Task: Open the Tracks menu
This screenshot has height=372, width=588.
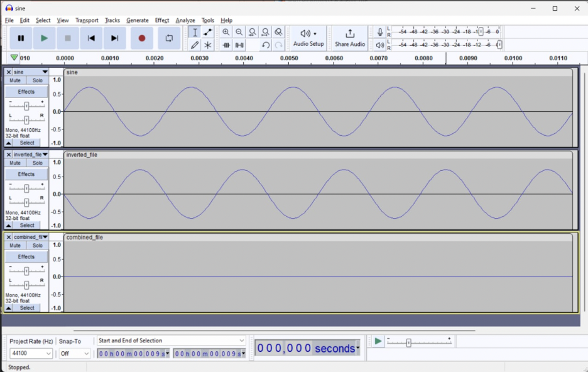Action: (x=112, y=20)
